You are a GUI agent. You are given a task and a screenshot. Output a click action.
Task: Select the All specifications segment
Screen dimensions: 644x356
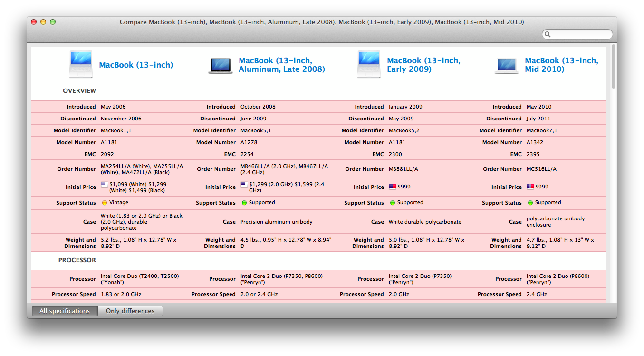pos(65,311)
